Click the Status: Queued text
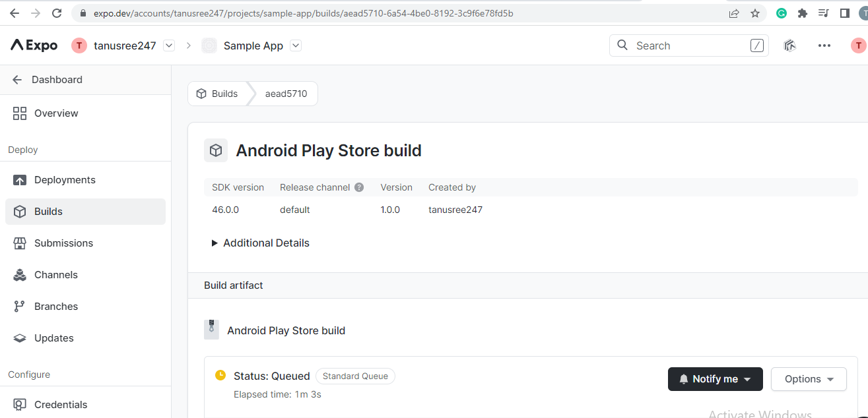 tap(272, 376)
